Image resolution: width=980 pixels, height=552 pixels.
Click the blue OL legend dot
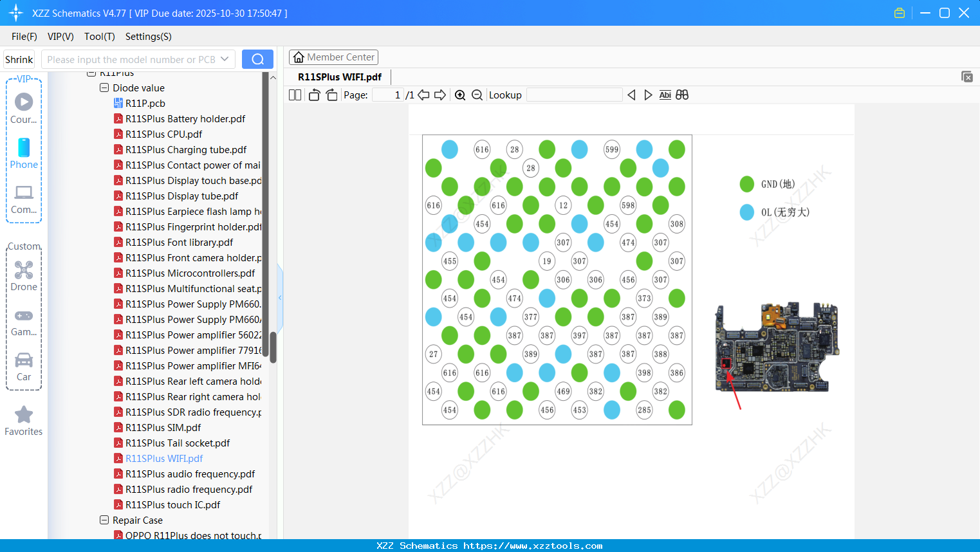[x=747, y=212]
